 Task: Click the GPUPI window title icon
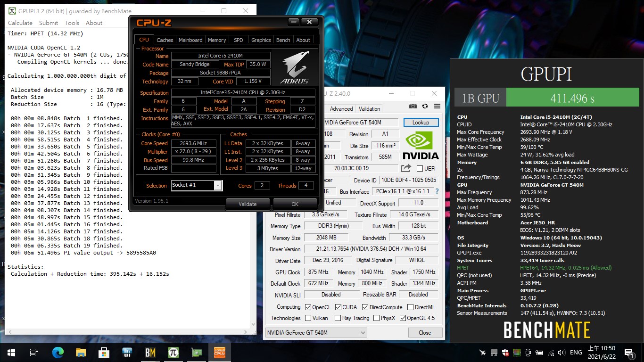click(12, 11)
